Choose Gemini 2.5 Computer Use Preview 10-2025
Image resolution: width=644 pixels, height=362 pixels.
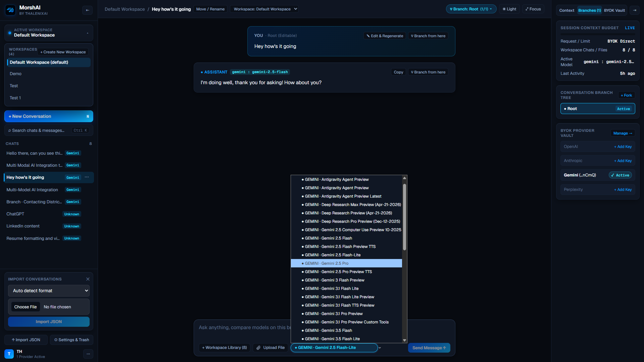tap(346, 230)
